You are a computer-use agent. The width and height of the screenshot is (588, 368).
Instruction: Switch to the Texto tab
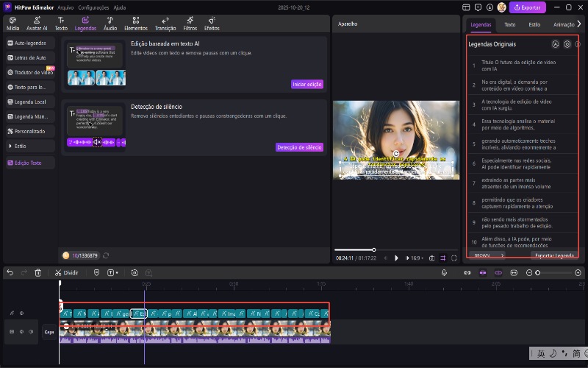pyautogui.click(x=509, y=24)
